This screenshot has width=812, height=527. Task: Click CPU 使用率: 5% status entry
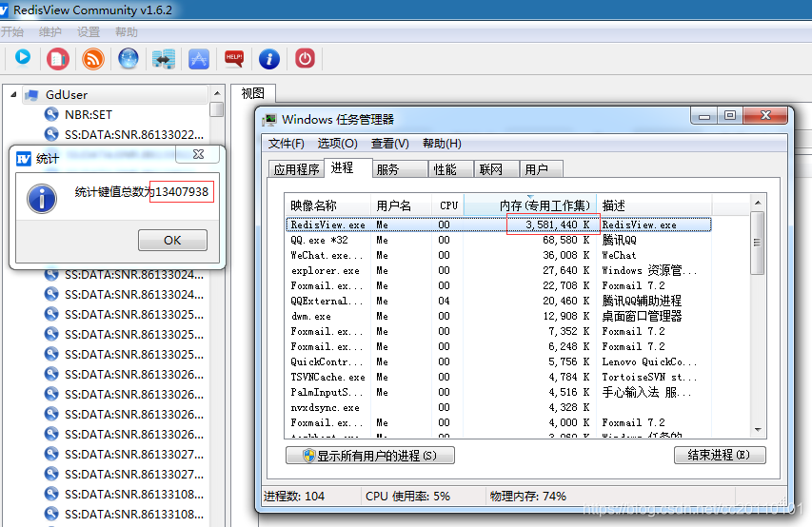pyautogui.click(x=407, y=496)
